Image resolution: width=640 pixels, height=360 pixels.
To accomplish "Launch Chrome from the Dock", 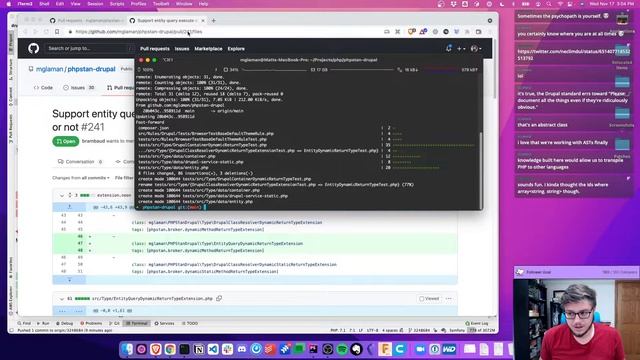I will coord(170,349).
